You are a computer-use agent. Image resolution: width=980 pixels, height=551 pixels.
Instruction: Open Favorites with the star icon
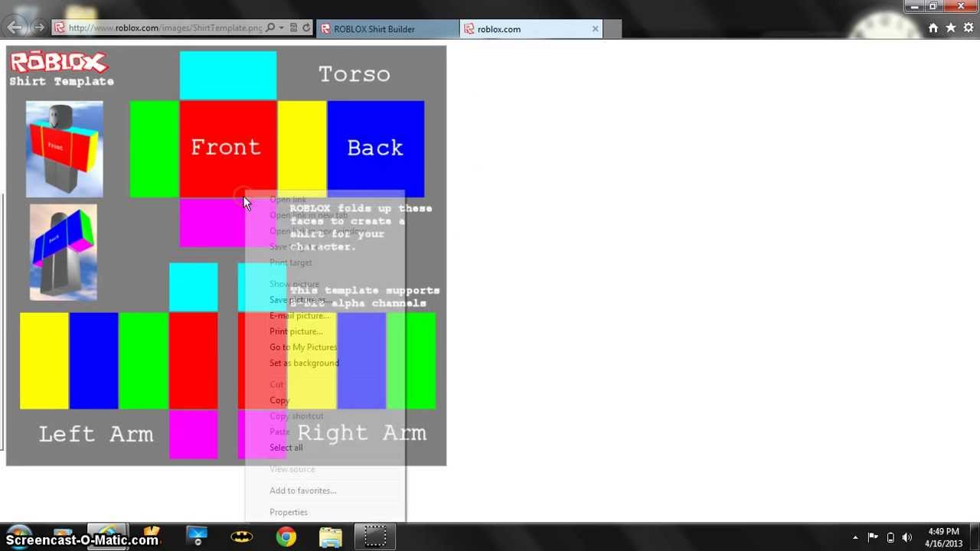[x=950, y=28]
